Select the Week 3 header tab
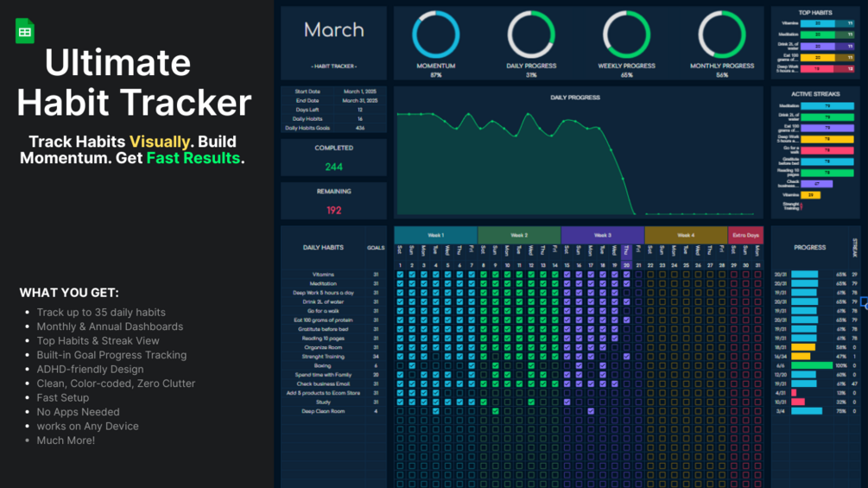 click(603, 235)
